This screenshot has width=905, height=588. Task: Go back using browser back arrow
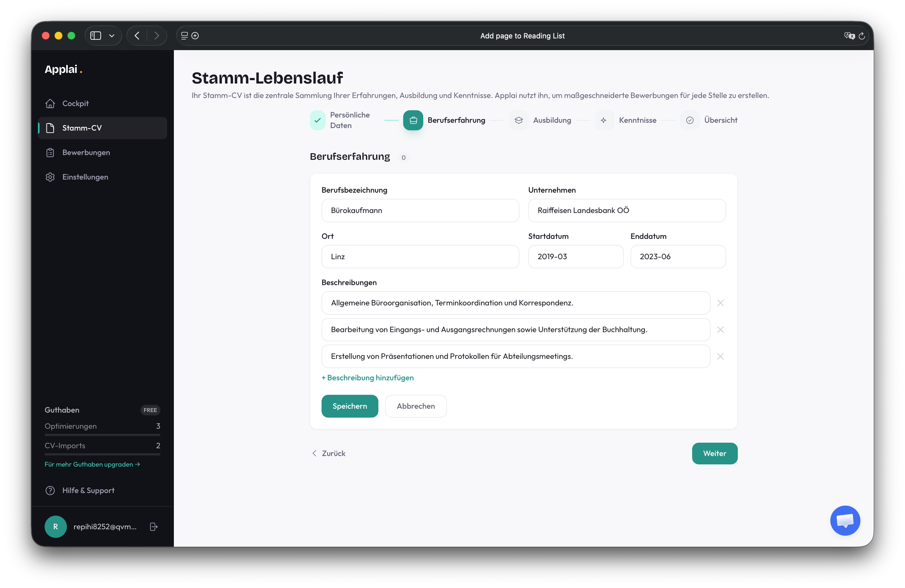tap(137, 36)
